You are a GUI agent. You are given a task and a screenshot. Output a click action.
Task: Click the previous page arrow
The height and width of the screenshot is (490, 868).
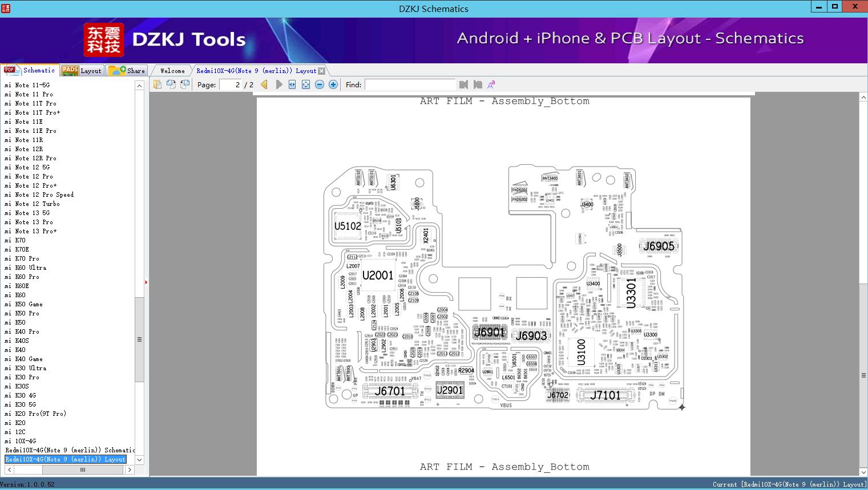[264, 84]
